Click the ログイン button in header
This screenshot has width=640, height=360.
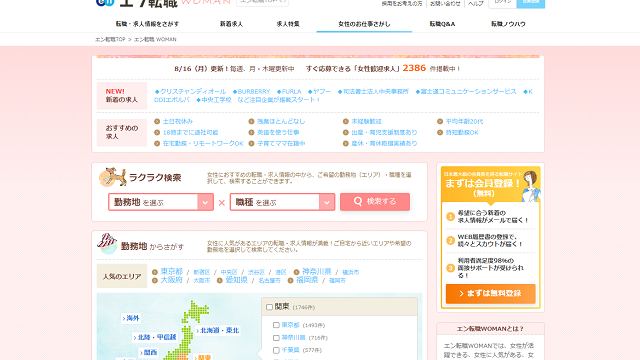click(502, 3)
